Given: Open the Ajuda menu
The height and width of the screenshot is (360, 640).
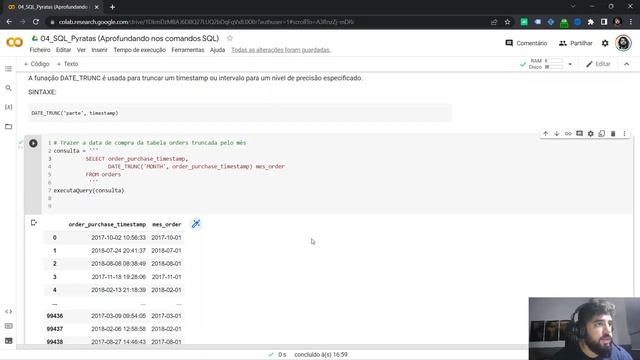Looking at the screenshot, I should pyautogui.click(x=218, y=50).
